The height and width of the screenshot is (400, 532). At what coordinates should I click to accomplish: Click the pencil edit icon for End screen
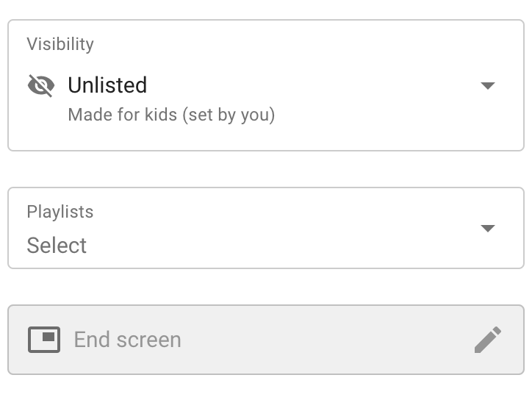488,339
